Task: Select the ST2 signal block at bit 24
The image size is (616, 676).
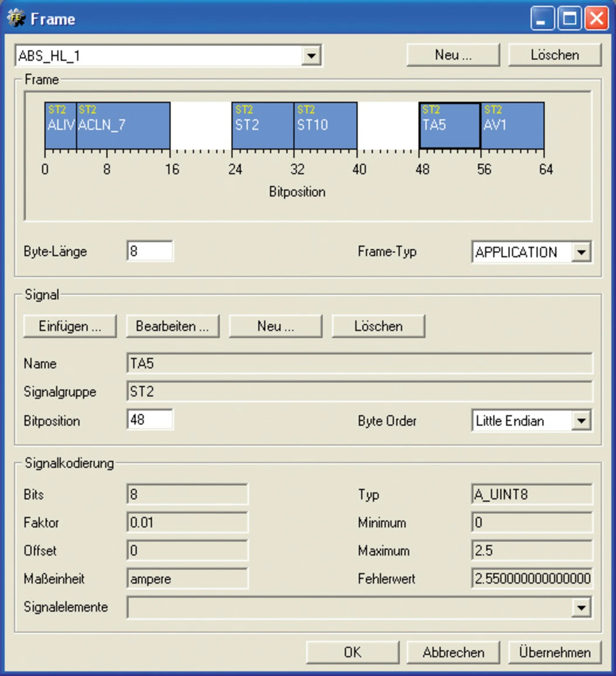Action: (x=263, y=125)
